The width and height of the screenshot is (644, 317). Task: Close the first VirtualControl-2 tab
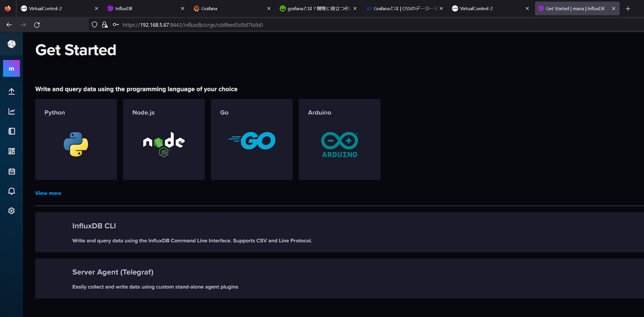[97, 8]
